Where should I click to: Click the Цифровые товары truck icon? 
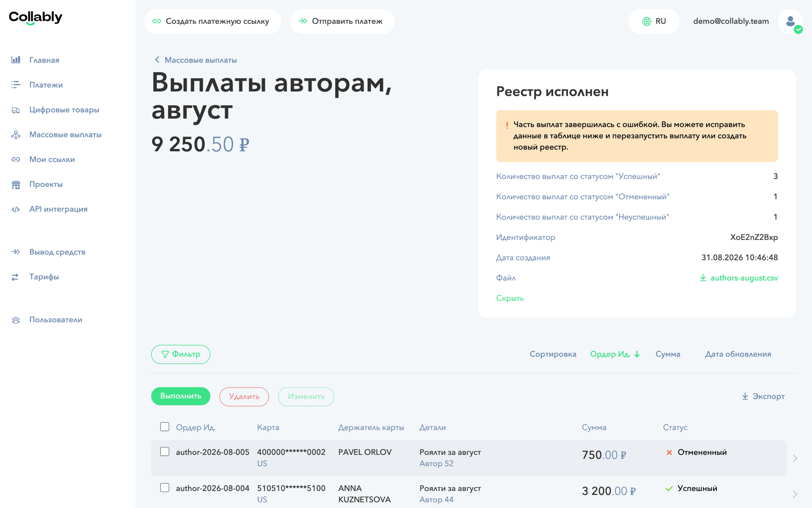(16, 110)
